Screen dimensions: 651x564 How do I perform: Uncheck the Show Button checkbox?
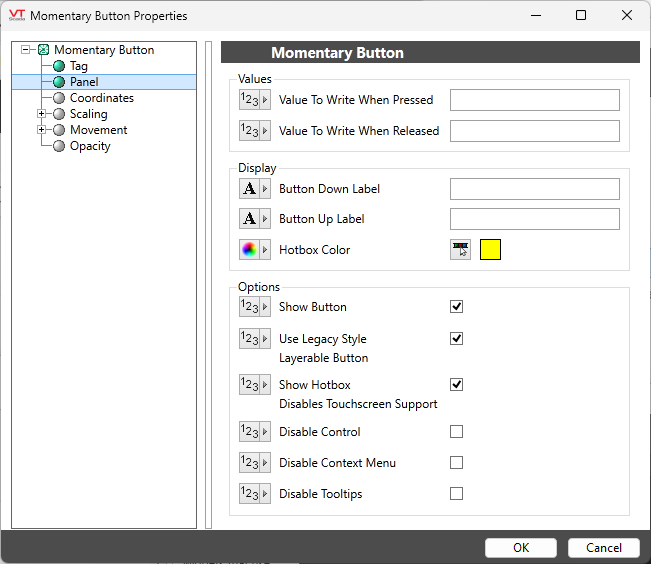click(456, 307)
